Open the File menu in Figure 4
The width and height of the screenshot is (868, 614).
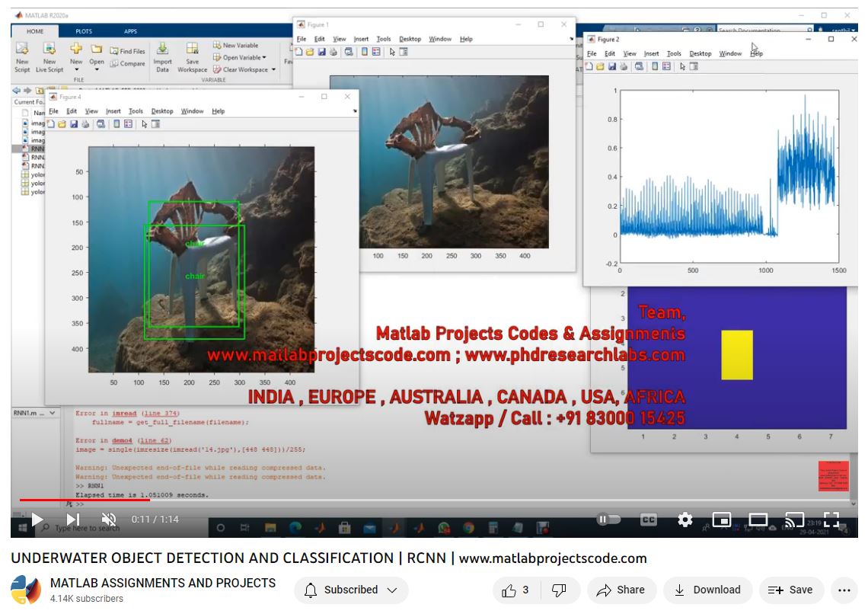tap(54, 111)
